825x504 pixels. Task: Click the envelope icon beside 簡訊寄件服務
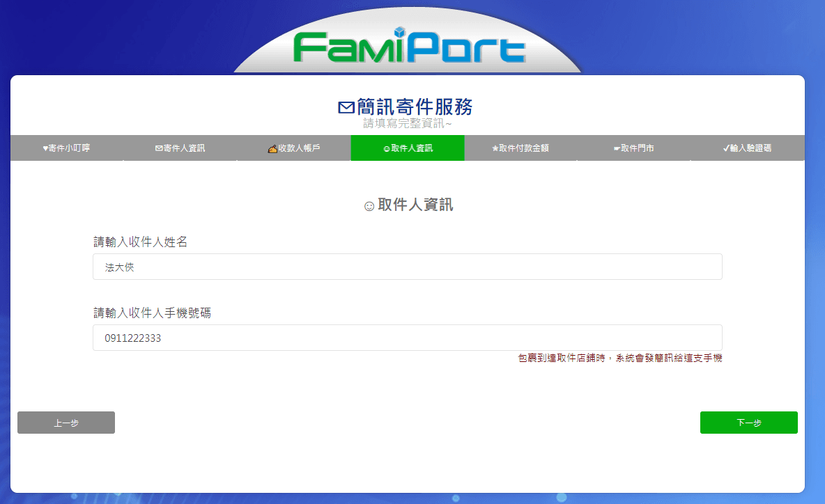pos(346,107)
